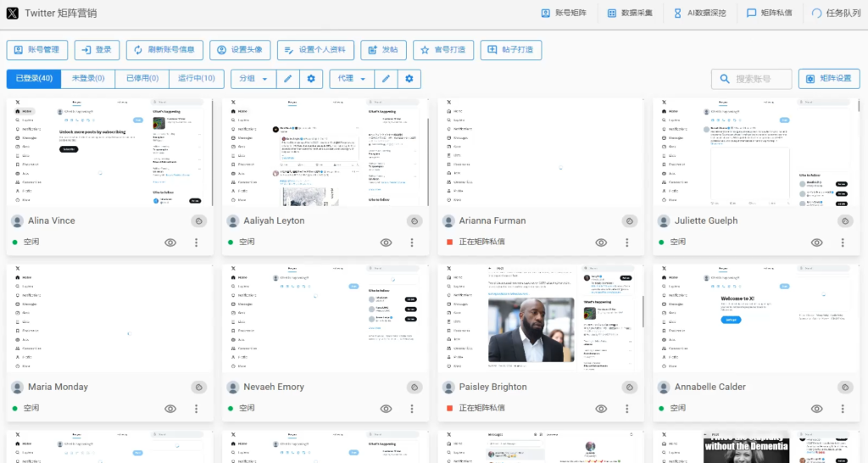Open the three-dot menu for Paisley Brighton
Image resolution: width=868 pixels, height=463 pixels.
click(627, 409)
